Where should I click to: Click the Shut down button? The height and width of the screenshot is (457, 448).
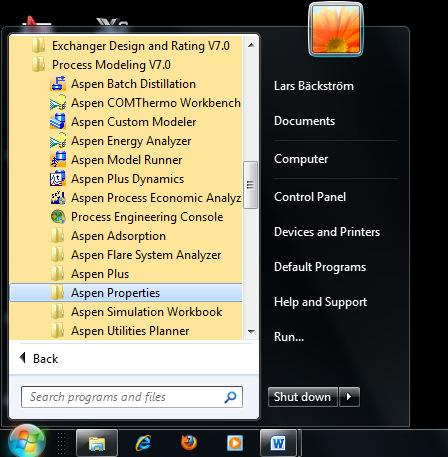pyautogui.click(x=303, y=397)
